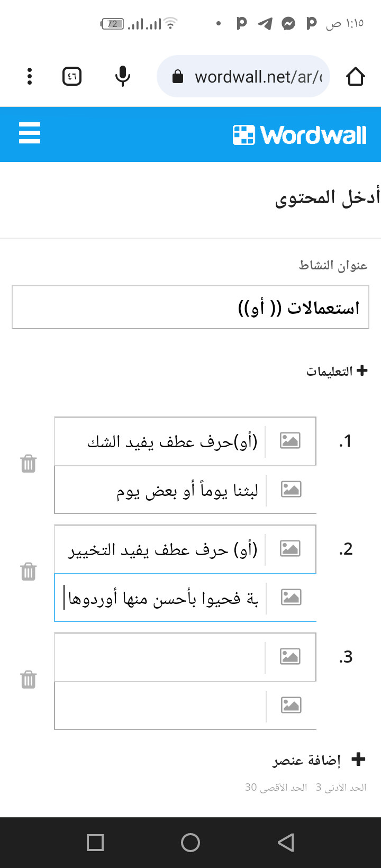Viewport: 381px width, 868px height.
Task: Add image to item 2 question
Action: (290, 548)
